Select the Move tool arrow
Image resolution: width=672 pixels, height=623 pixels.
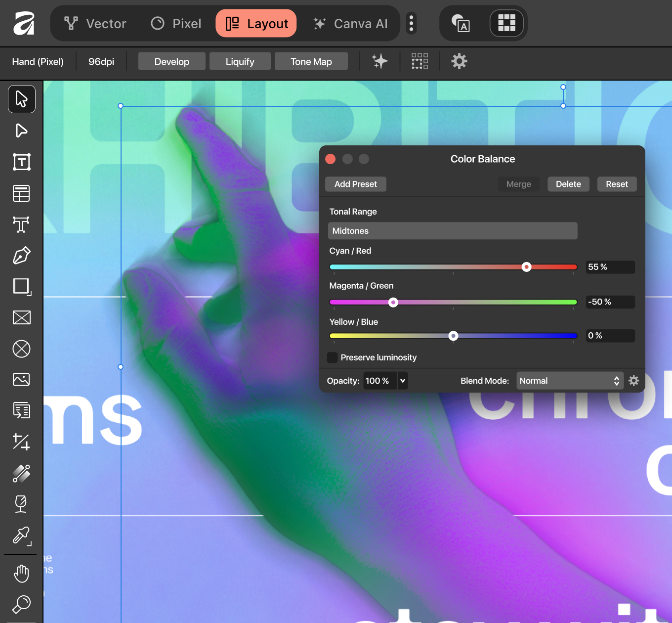tap(22, 99)
